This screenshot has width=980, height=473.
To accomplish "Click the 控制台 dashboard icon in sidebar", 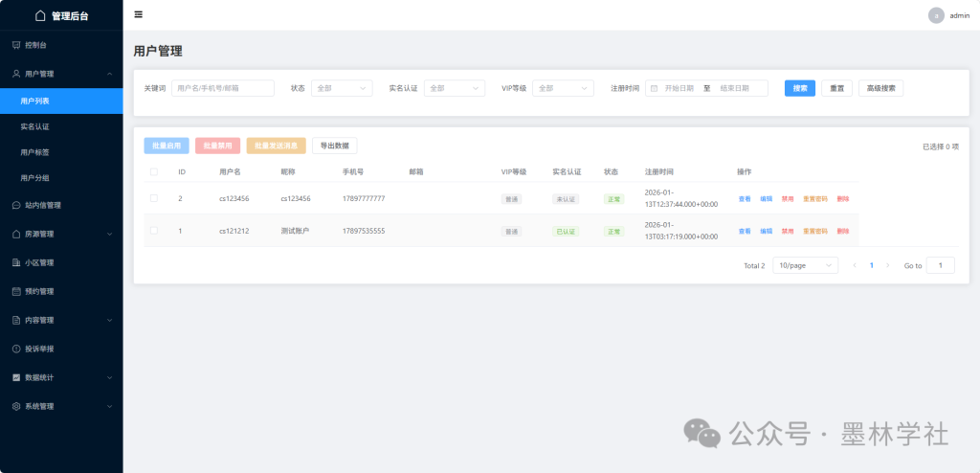I will pyautogui.click(x=16, y=45).
